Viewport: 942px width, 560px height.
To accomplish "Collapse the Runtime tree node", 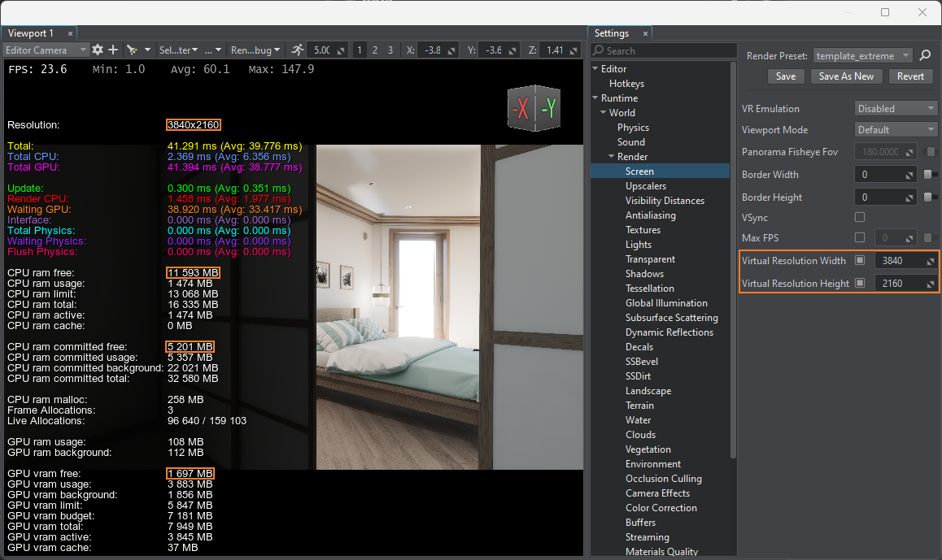I will [x=595, y=98].
